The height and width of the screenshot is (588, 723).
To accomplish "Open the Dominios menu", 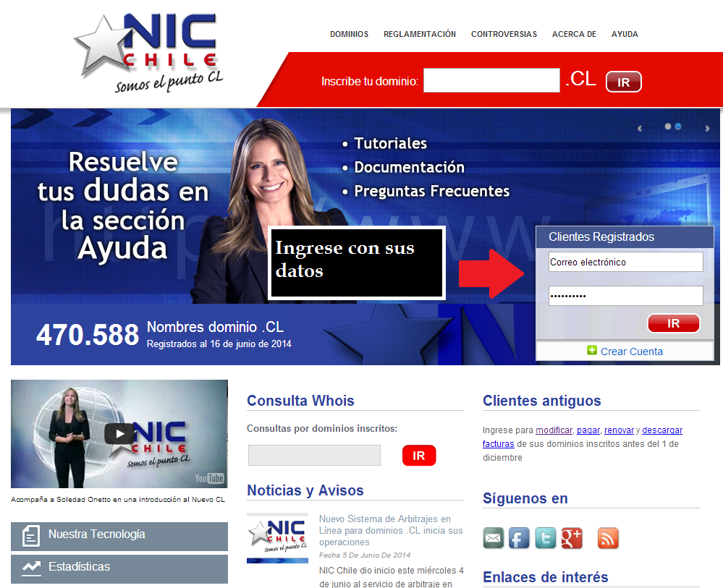I will coord(349,34).
